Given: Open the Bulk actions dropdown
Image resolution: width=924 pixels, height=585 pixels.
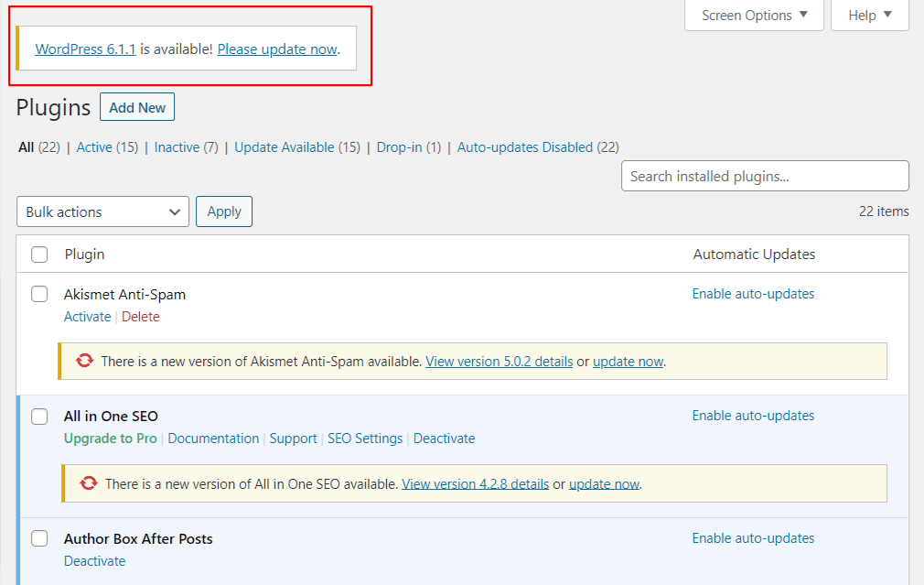Looking at the screenshot, I should pyautogui.click(x=102, y=211).
